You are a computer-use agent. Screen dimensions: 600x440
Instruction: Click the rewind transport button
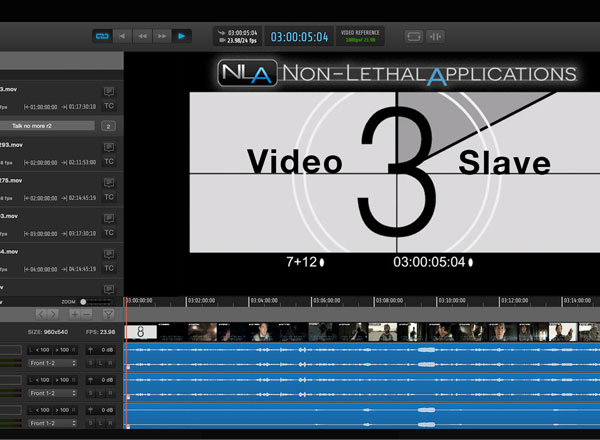click(x=142, y=36)
